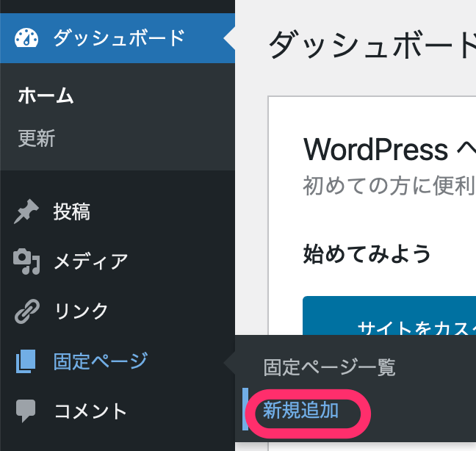
Task: Select the ホーム submenu item
Action: tap(46, 95)
